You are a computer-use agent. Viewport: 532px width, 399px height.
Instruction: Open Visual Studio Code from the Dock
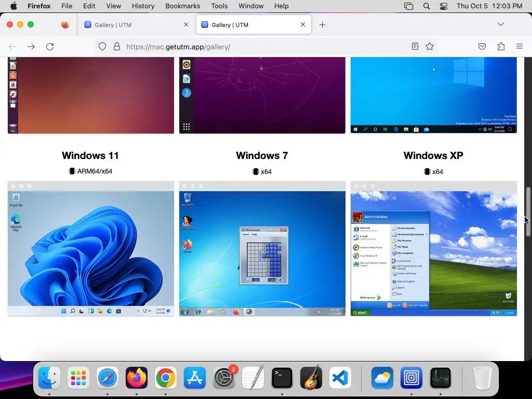pos(340,378)
